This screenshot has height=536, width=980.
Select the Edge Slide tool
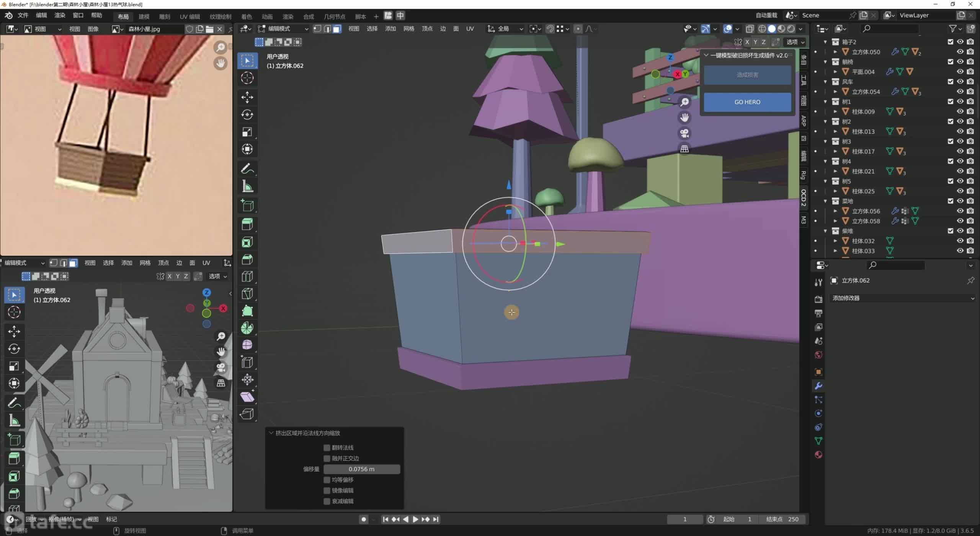(247, 362)
